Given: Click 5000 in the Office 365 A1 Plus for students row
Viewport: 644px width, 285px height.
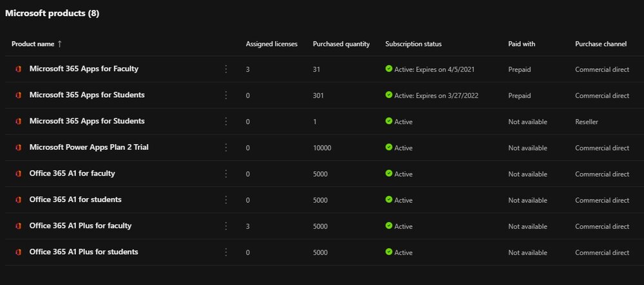Looking at the screenshot, I should point(320,253).
